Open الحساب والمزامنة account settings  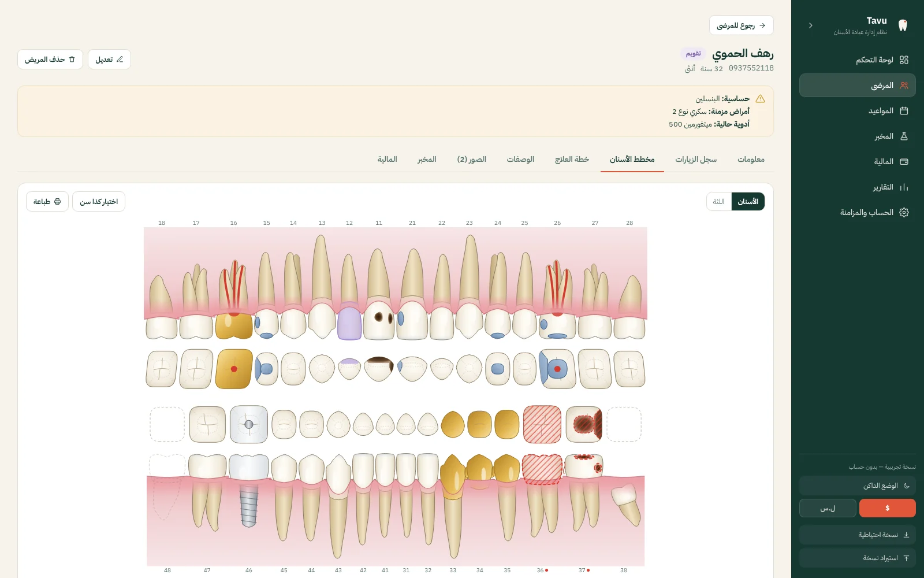[858, 212]
